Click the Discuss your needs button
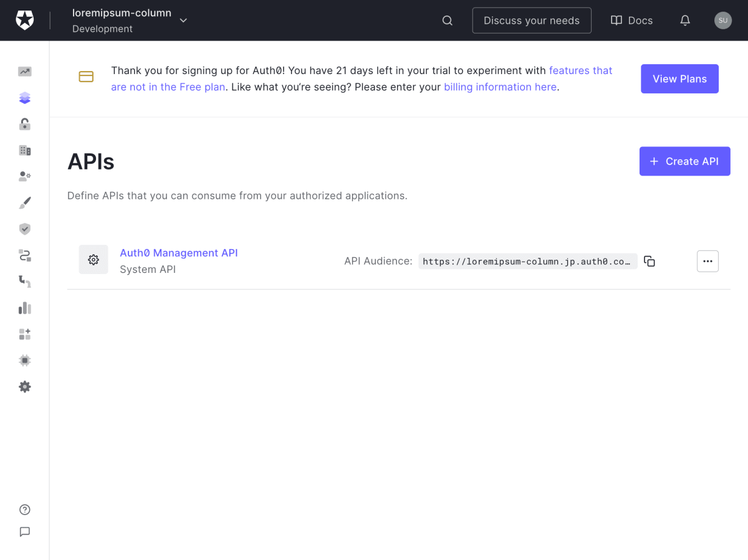Viewport: 748px width, 560px height. pyautogui.click(x=532, y=21)
